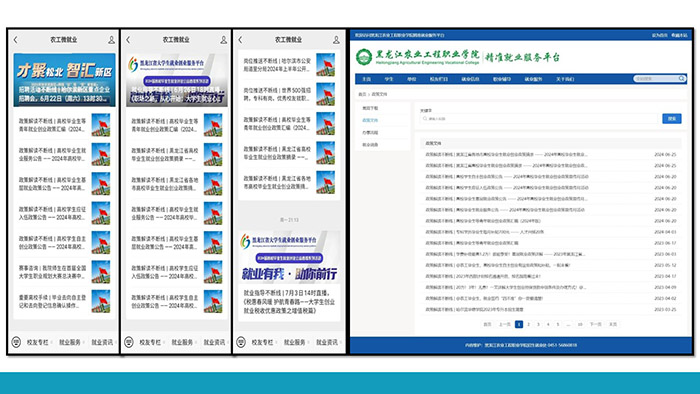This screenshot has height=394, width=700.
Task: Select 政策文件 in the left sidebar
Action: (x=370, y=120)
